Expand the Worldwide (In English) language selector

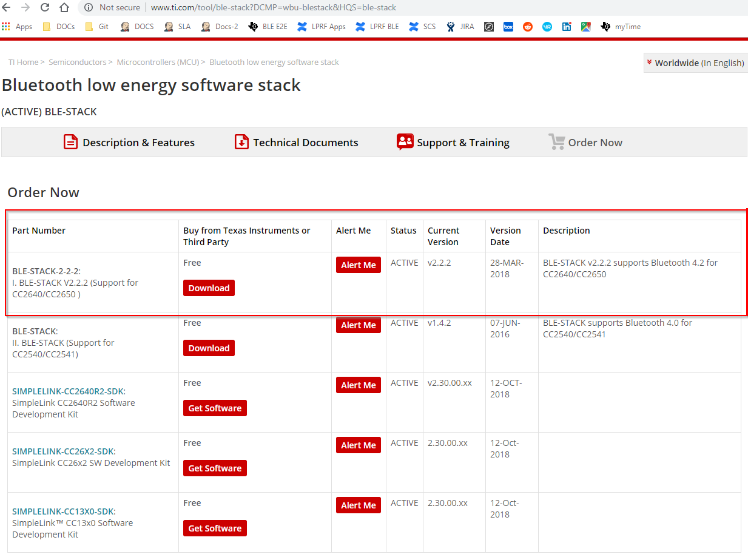pyautogui.click(x=695, y=62)
